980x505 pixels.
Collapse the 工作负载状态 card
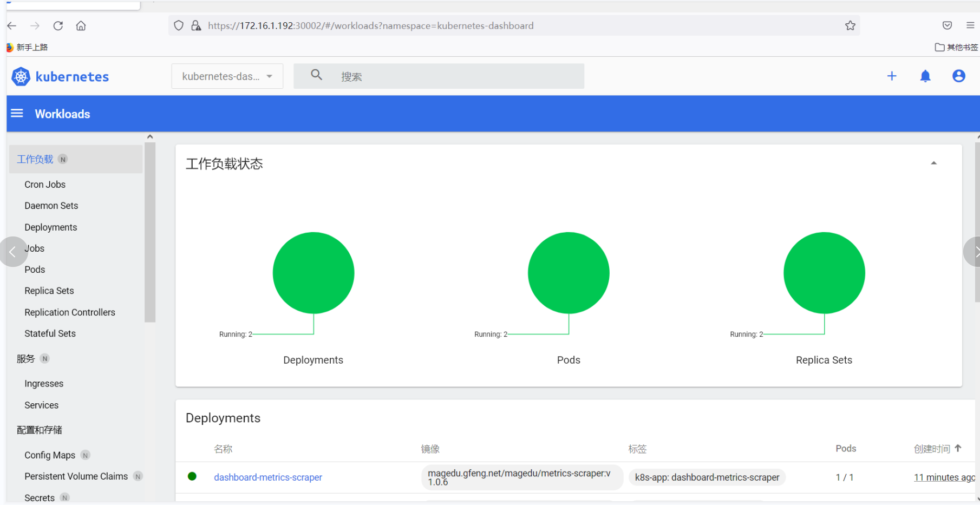(933, 163)
